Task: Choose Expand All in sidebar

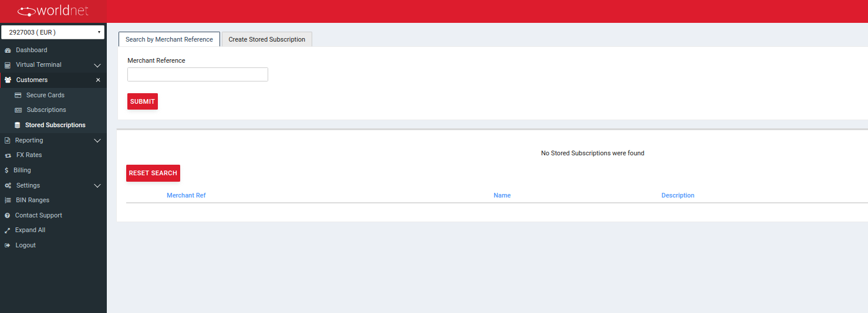Action: coord(30,230)
